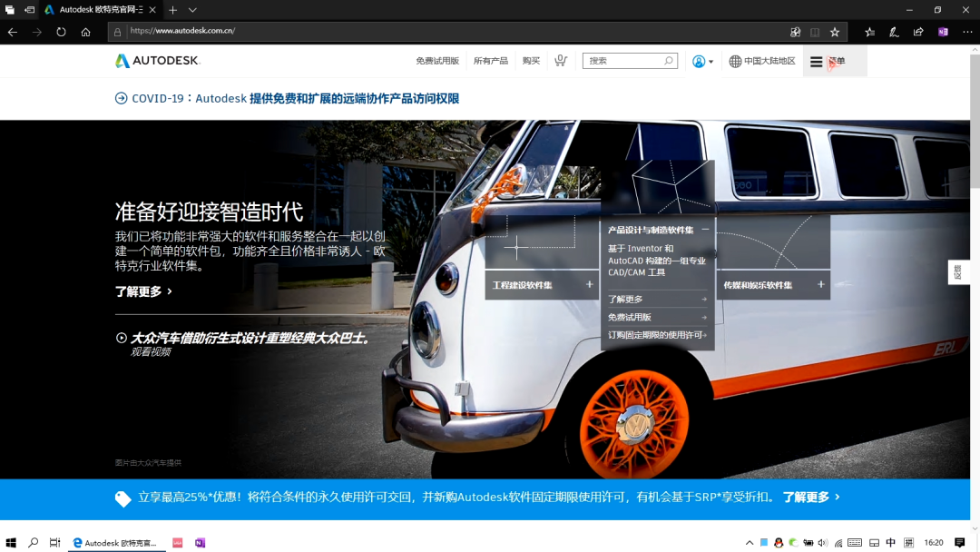Open Windows taskbar search
980x552 pixels.
[x=34, y=543]
